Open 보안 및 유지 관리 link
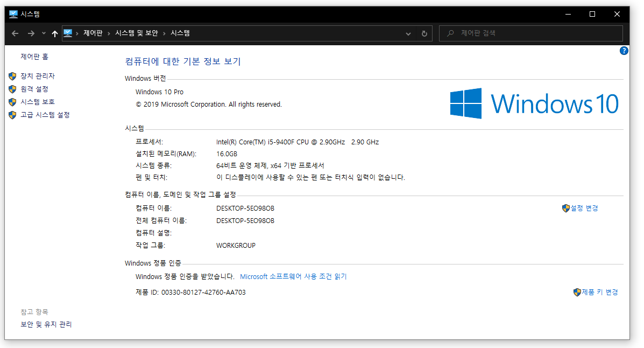Image resolution: width=644 pixels, height=348 pixels. tap(46, 324)
